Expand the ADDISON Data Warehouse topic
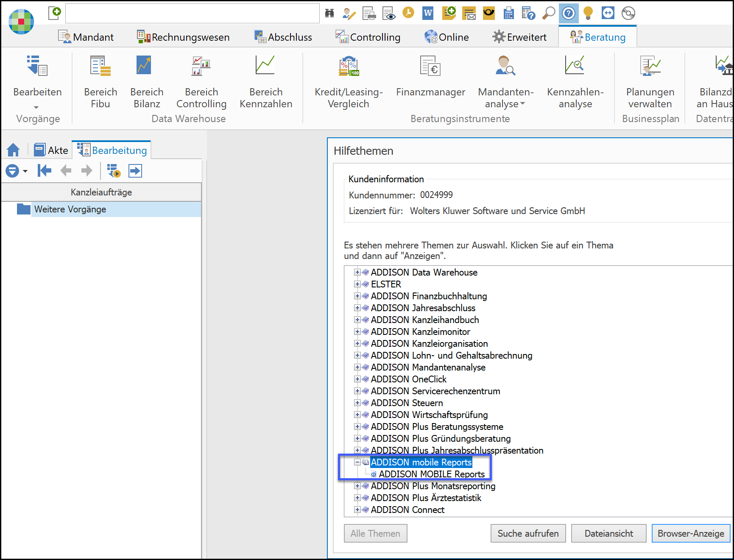This screenshot has width=734, height=560. (x=357, y=272)
